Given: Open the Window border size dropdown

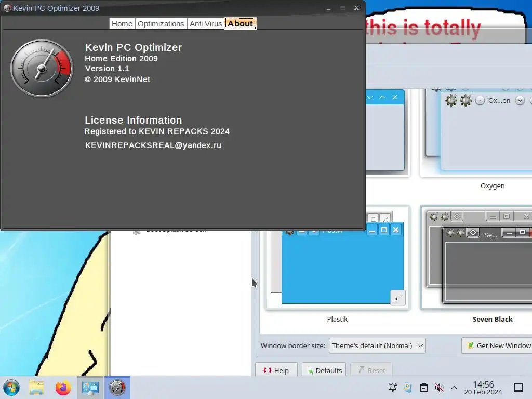Looking at the screenshot, I should click(x=377, y=345).
